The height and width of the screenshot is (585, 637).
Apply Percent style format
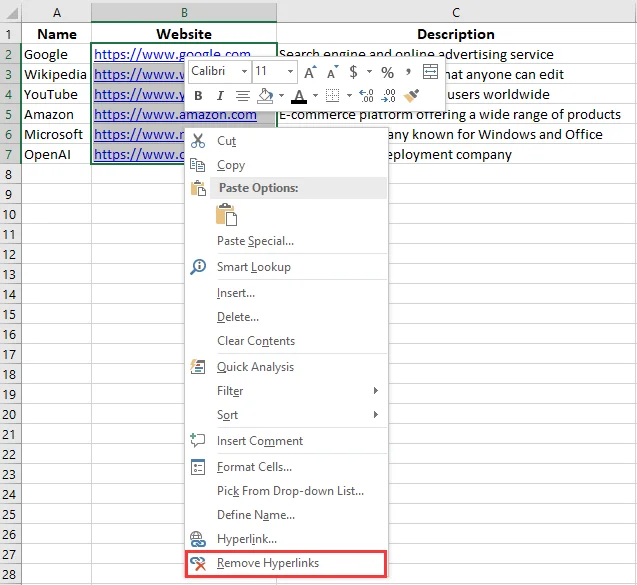click(x=387, y=72)
